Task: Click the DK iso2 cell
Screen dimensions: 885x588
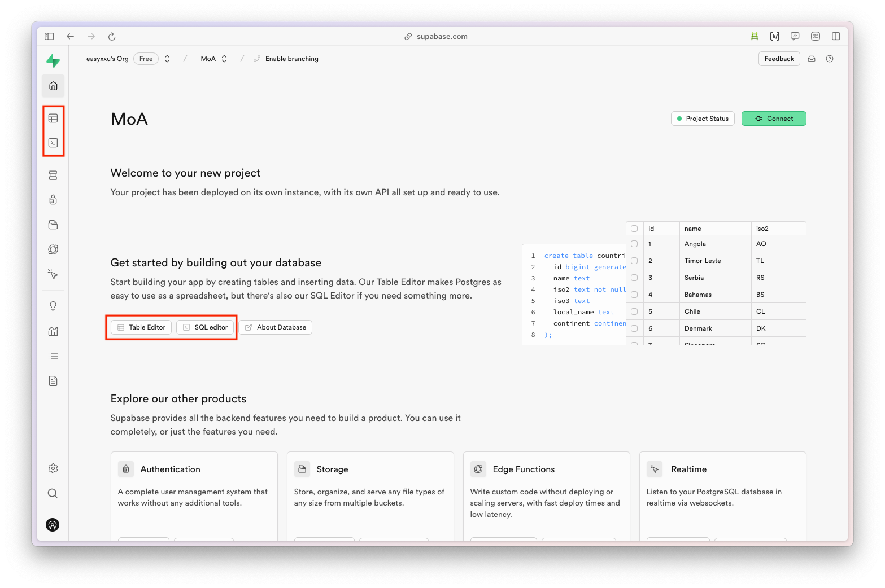Action: click(x=779, y=328)
